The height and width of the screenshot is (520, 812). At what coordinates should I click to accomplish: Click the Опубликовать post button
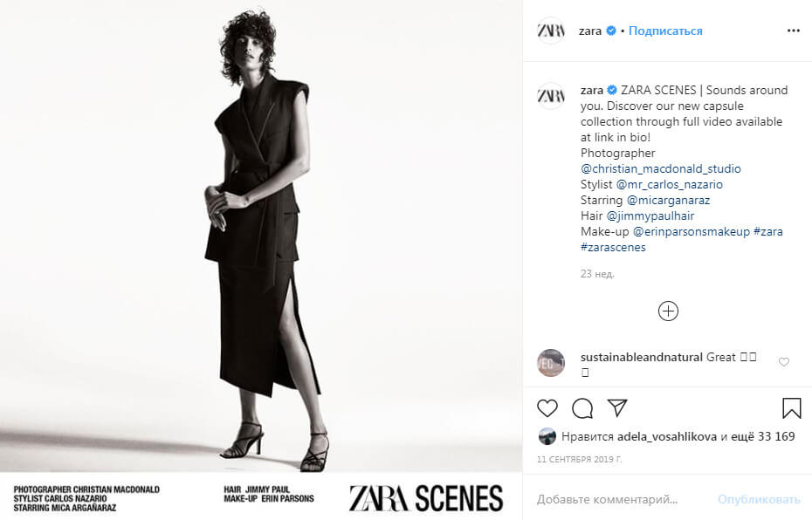click(759, 499)
